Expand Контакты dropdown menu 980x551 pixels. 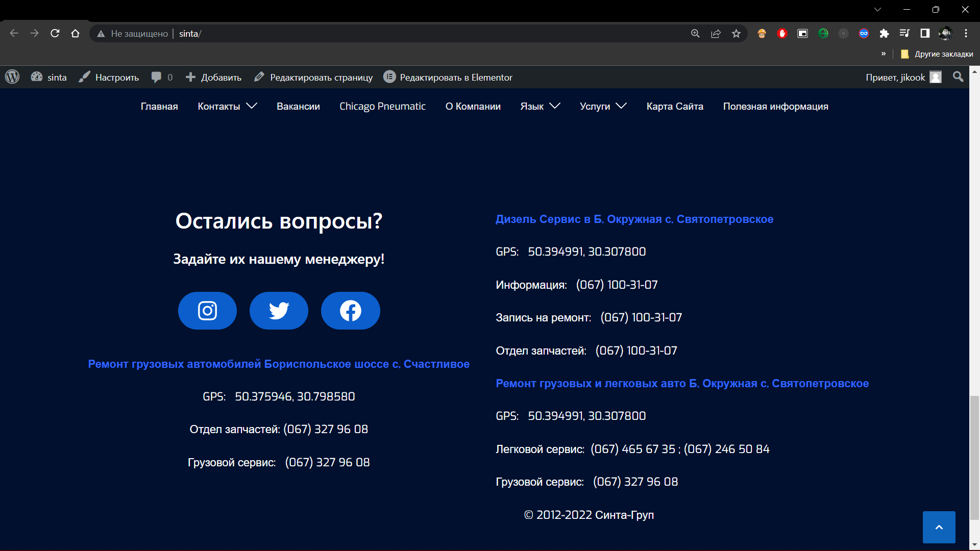pos(227,106)
